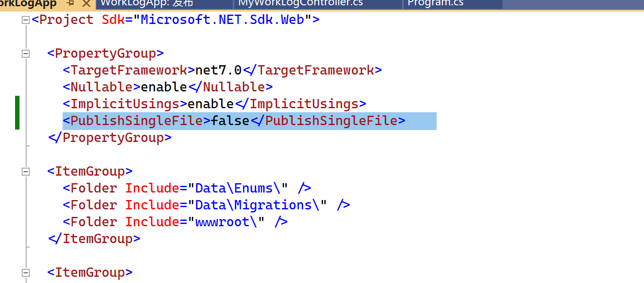This screenshot has height=283, width=644.
Task: Collapse the bottom-most ItemGroup node
Action: point(26,273)
